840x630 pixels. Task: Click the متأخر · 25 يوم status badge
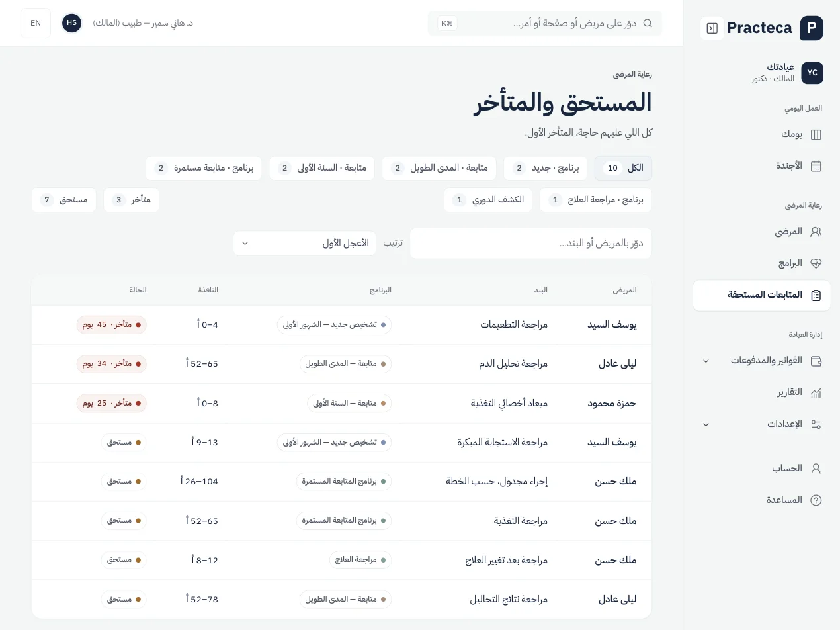[111, 403]
